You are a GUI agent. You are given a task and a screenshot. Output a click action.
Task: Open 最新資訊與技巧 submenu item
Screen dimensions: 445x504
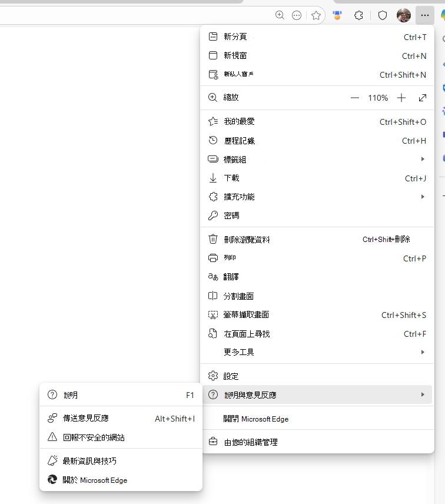pos(121,461)
